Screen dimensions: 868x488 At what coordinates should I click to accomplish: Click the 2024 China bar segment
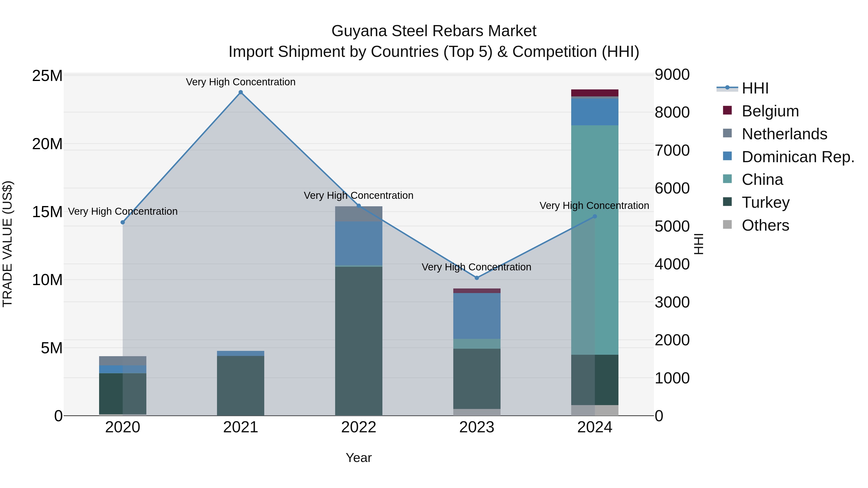click(x=595, y=240)
